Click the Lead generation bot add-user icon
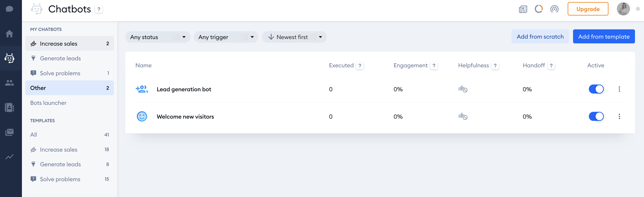The width and height of the screenshot is (644, 197). click(142, 89)
